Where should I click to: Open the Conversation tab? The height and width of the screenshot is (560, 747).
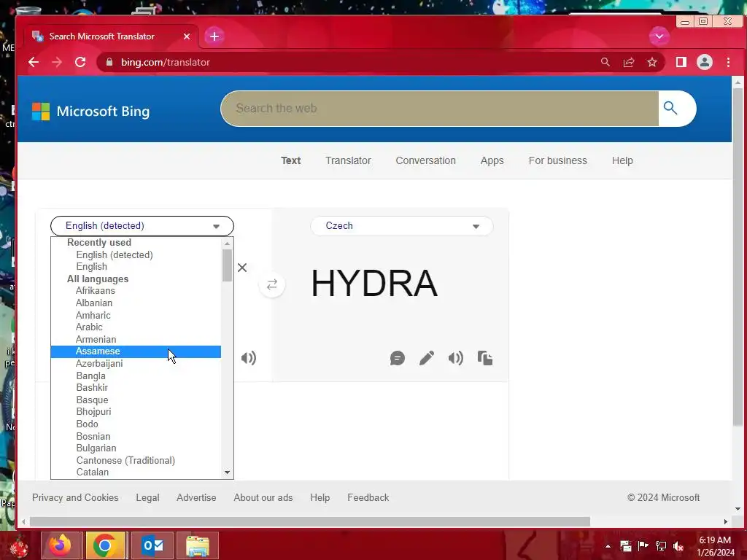(x=425, y=160)
